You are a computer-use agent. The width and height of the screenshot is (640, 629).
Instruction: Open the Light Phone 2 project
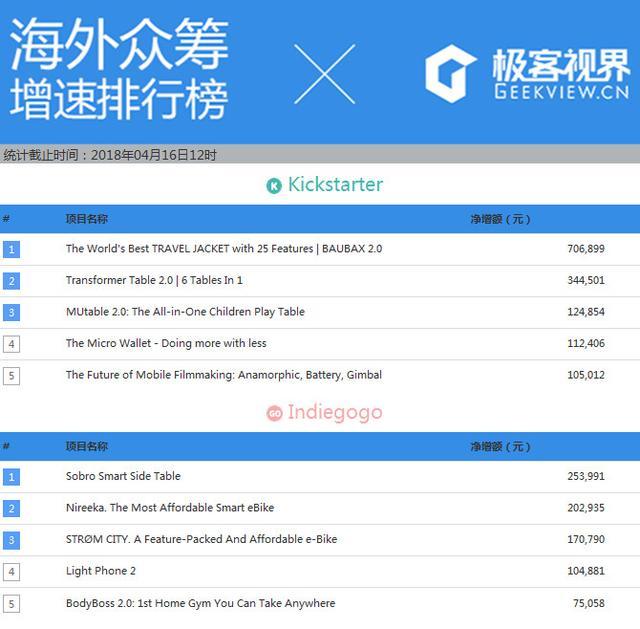click(x=101, y=571)
